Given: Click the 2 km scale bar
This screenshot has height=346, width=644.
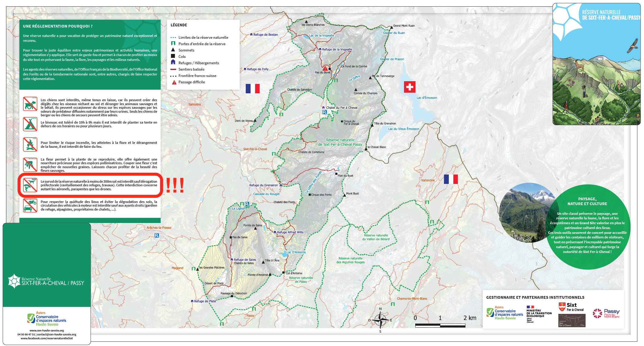Looking at the screenshot, I should pos(440,326).
